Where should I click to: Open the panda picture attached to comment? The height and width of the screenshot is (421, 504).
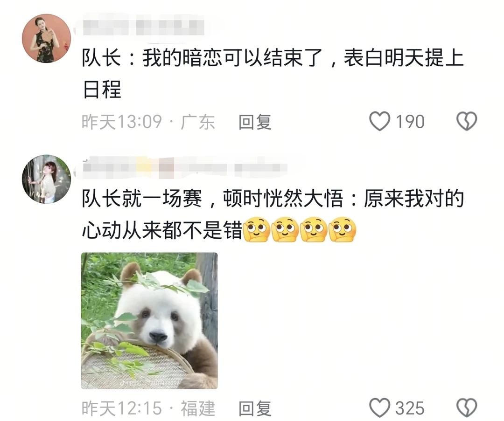point(149,321)
